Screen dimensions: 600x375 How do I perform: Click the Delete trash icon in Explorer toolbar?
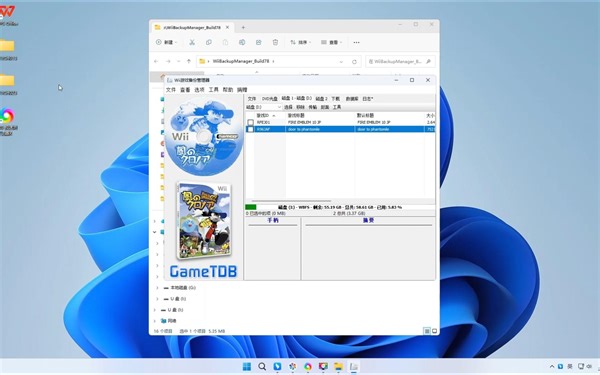[x=275, y=42]
